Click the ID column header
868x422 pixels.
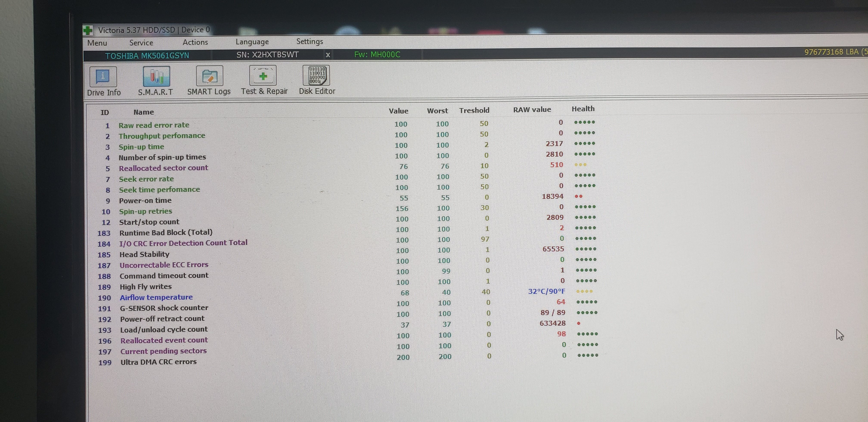105,113
